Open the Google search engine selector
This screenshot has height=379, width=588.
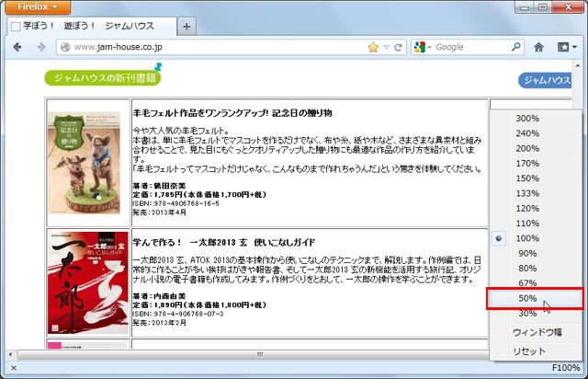click(423, 47)
